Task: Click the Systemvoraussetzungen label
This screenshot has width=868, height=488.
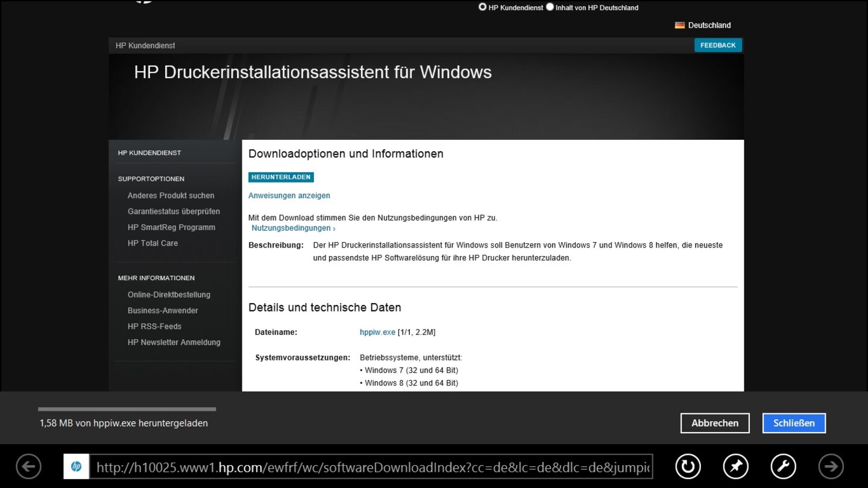Action: coord(303,358)
